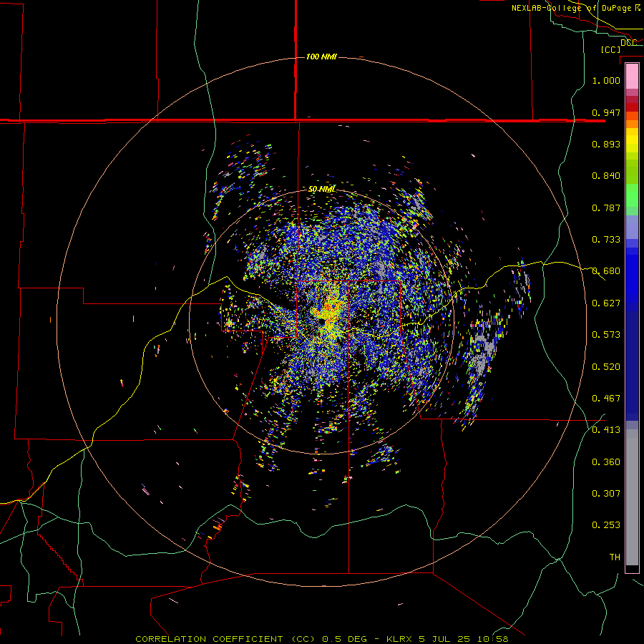Select the 1.000 scale value
This screenshot has height=644, width=644.
(x=606, y=80)
